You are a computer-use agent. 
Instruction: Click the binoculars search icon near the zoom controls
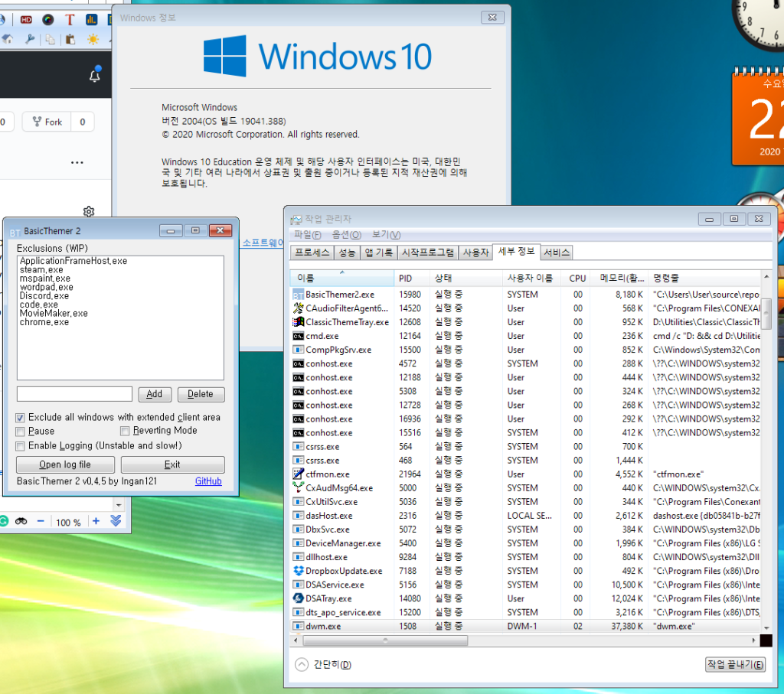click(x=21, y=521)
